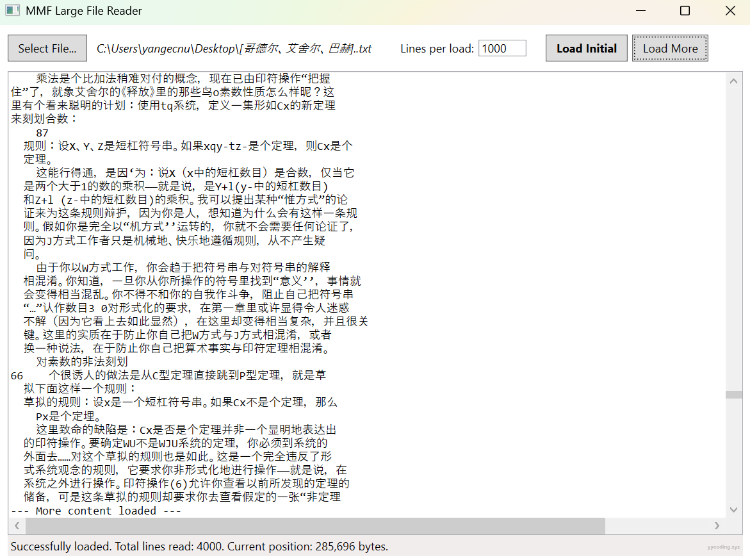Click the vertical scrollbar thumb
Image resolution: width=750 pixels, height=560 pixels.
[x=733, y=395]
